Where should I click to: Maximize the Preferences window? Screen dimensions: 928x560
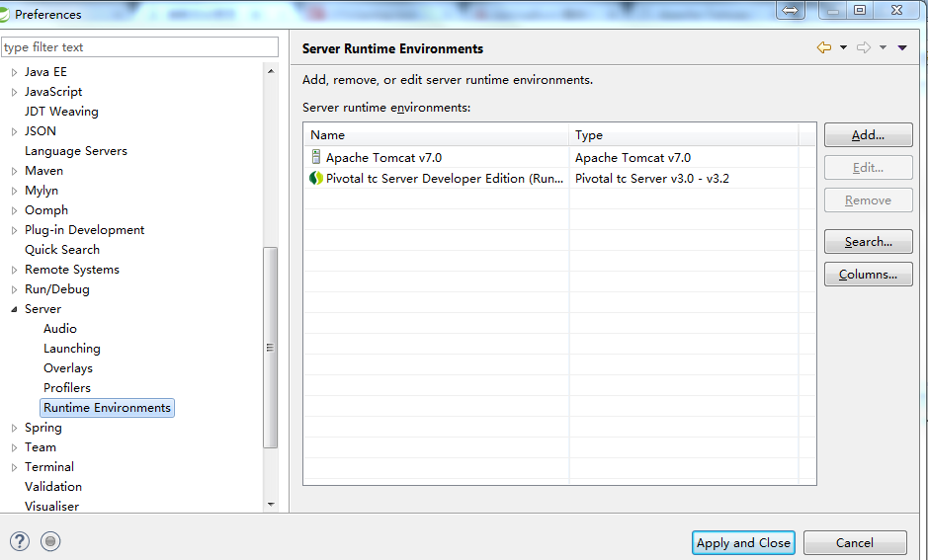[x=860, y=10]
